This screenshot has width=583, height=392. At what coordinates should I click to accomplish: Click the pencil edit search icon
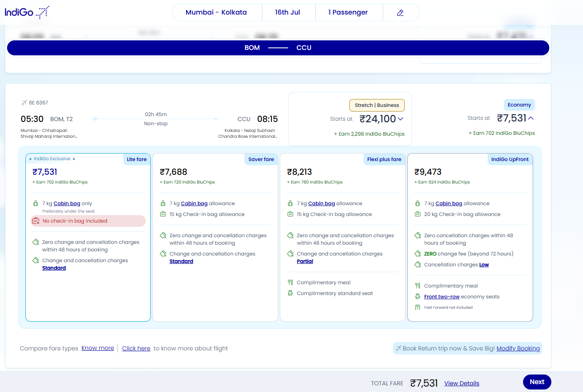[400, 12]
